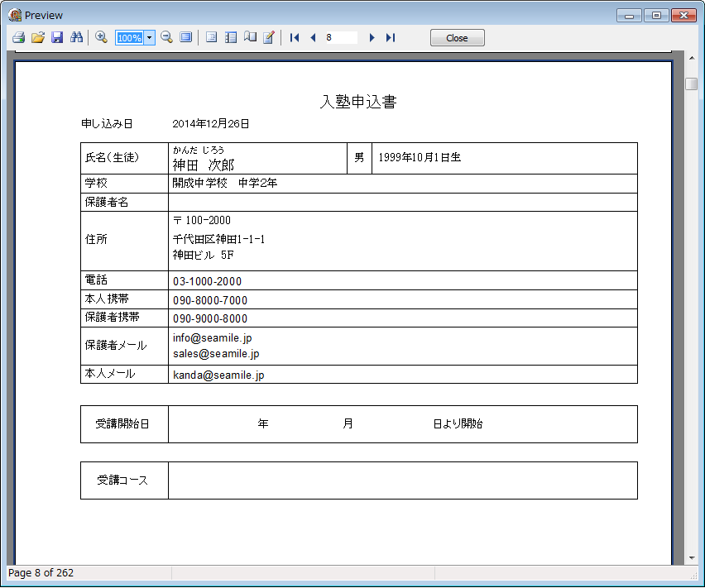Toggle the outline panel icon
Viewport: 705px width, 588px height.
211,38
